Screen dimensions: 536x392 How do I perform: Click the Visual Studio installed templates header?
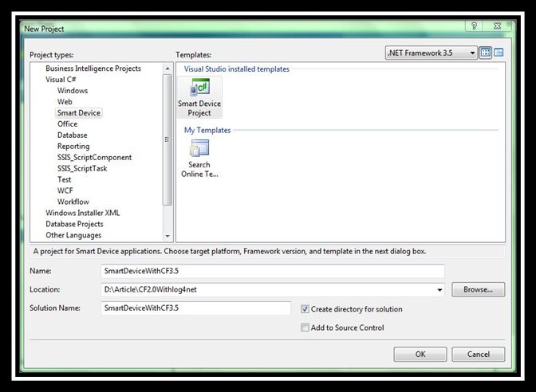click(237, 69)
